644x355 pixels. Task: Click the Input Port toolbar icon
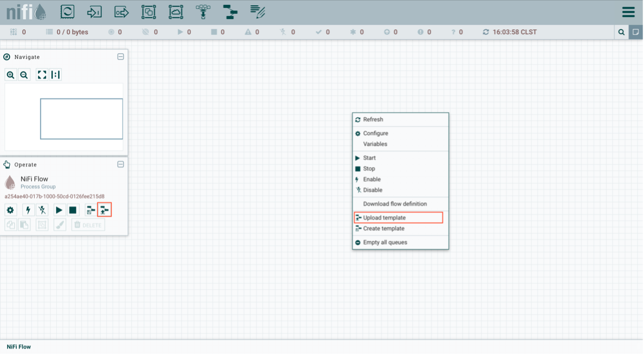tap(94, 11)
